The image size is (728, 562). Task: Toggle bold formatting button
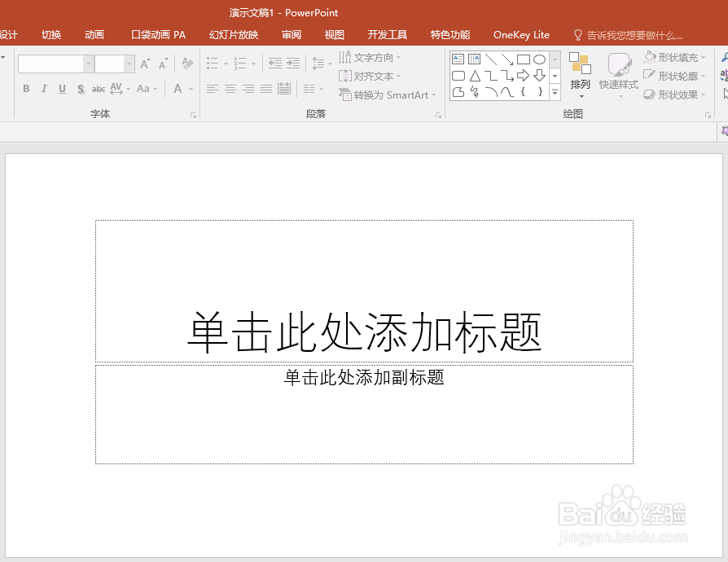26,88
